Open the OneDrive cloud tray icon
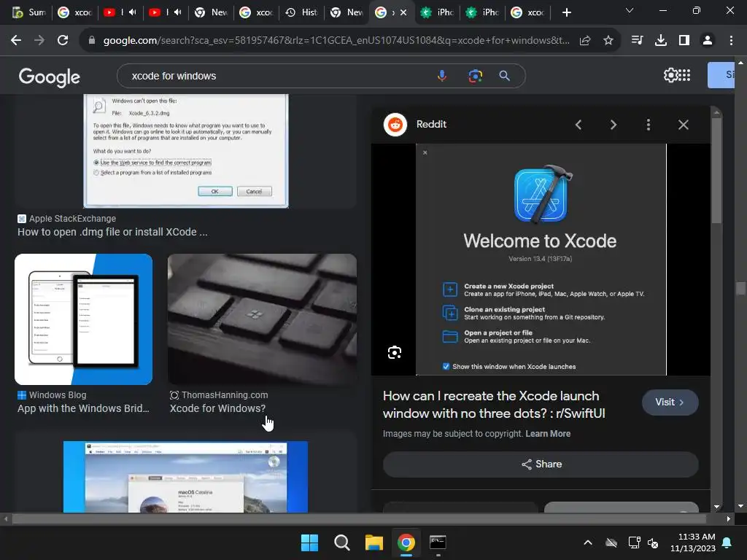 click(x=611, y=542)
